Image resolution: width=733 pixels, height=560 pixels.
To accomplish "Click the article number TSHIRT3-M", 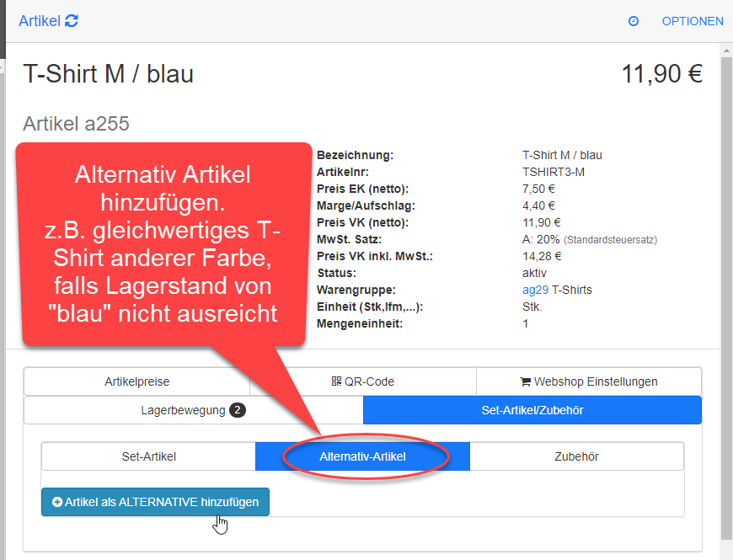I will coord(554,173).
